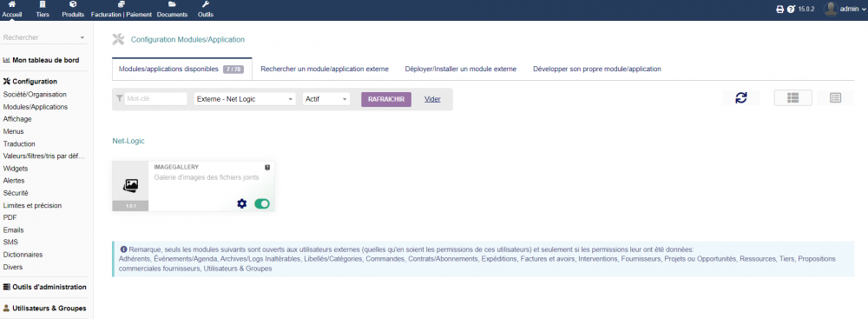Click the blue refresh arrows icon

pyautogui.click(x=741, y=97)
